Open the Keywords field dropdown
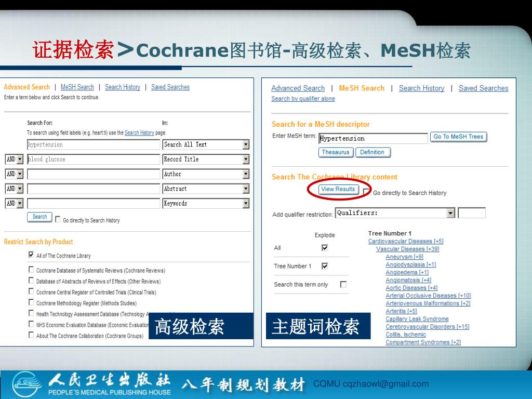532x399 pixels. (206, 204)
